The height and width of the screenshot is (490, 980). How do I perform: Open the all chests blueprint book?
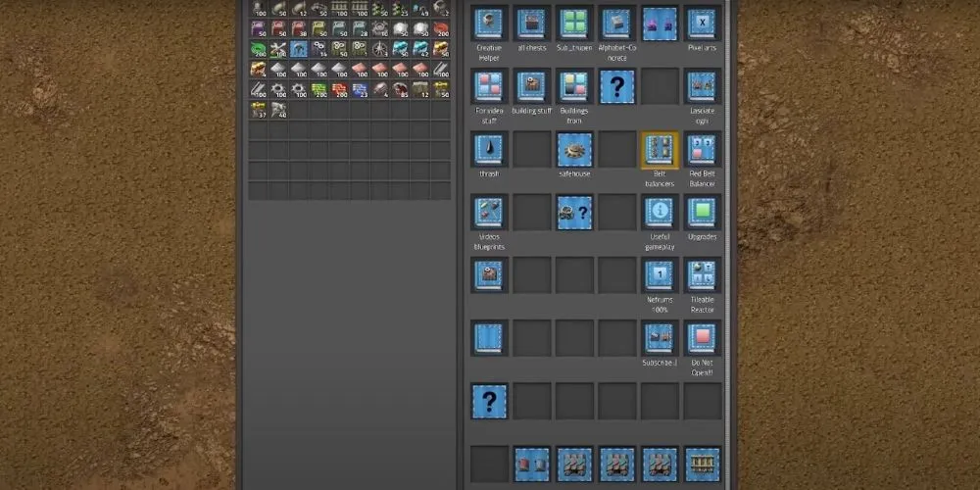pos(531,24)
